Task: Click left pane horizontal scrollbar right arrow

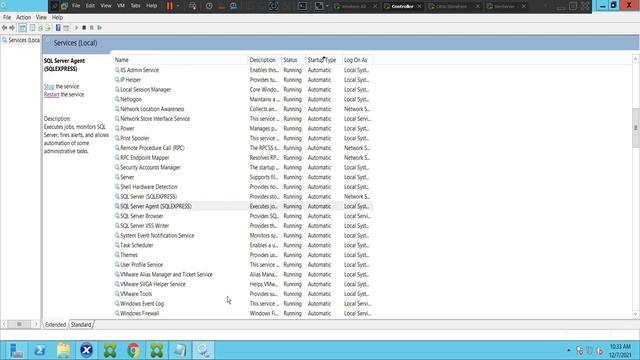Action: point(36,324)
